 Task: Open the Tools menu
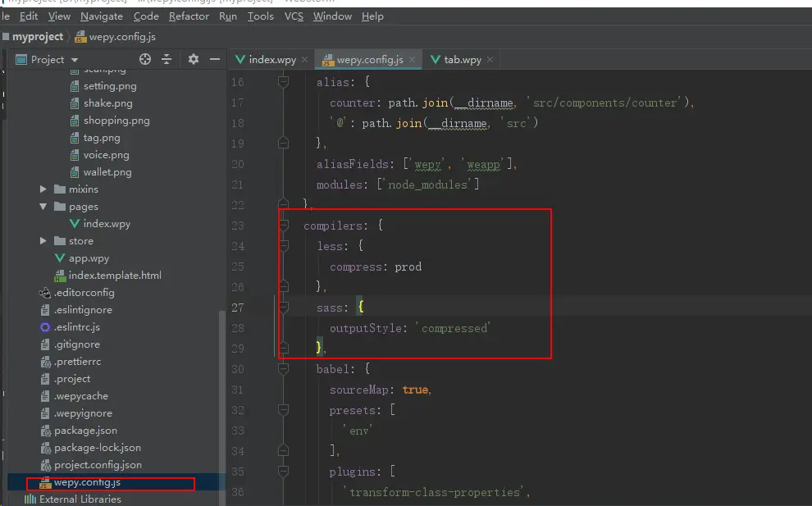click(261, 16)
